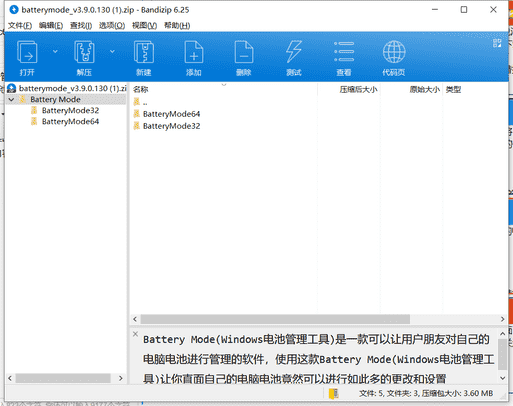
Task: Sort by the 类型 column header
Action: coord(453,89)
